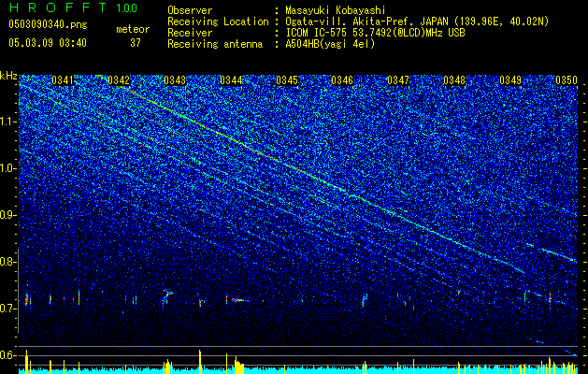Image resolution: width=588 pixels, height=374 pixels.
Task: Click the Ogata-vill. Akita-Pref. JAPAN location text
Action: coord(417,22)
